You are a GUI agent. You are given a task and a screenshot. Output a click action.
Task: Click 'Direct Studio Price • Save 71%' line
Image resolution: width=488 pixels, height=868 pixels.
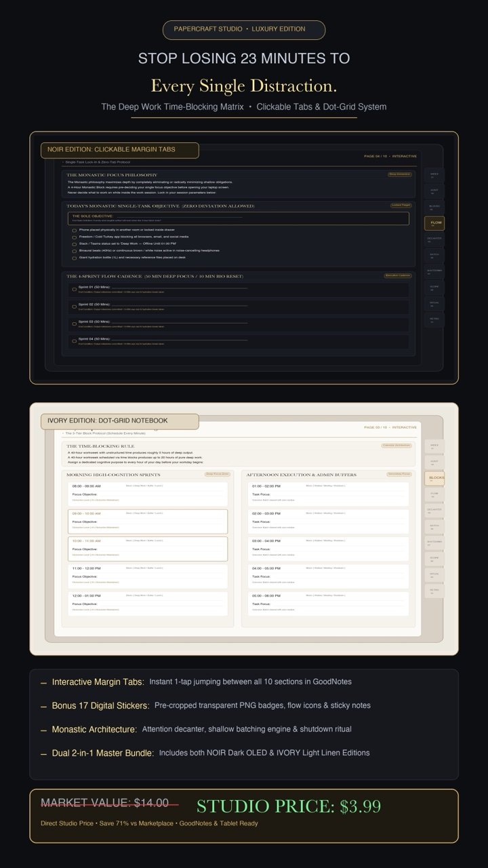149,823
